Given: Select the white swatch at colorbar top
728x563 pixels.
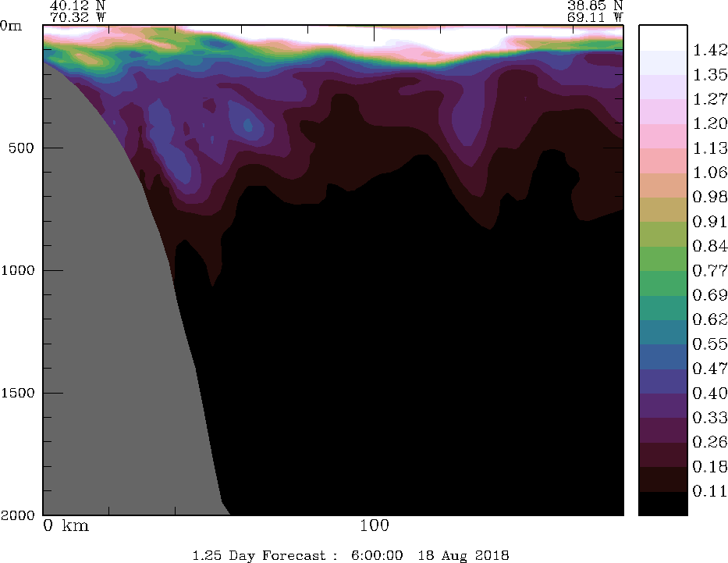Looking at the screenshot, I should (x=663, y=37).
